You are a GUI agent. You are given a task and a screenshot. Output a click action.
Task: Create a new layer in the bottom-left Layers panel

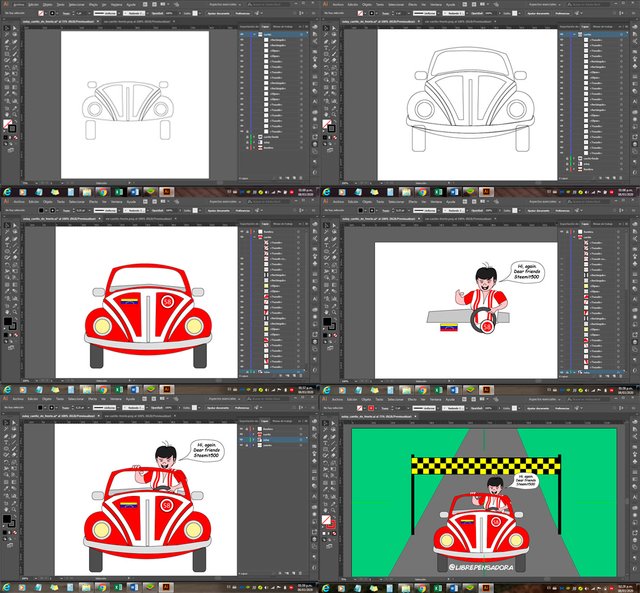[294, 573]
